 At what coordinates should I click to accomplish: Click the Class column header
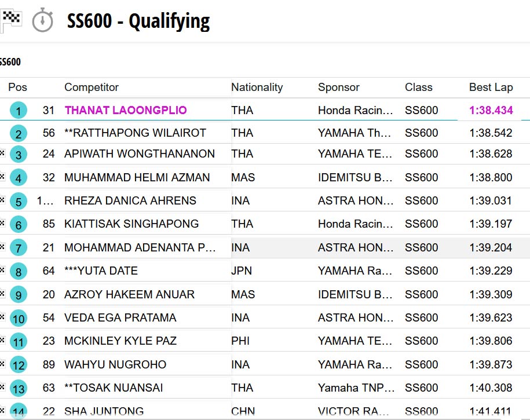coord(418,87)
